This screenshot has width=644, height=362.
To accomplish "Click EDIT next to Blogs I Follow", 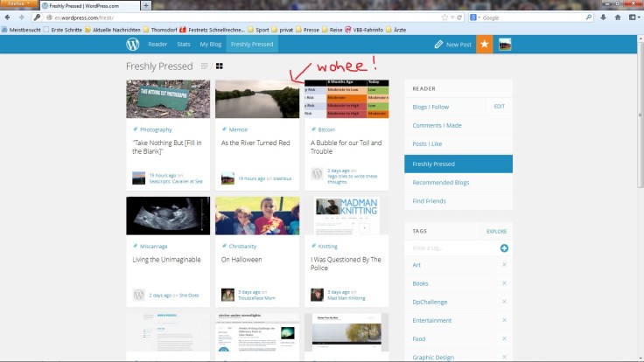I will (499, 106).
